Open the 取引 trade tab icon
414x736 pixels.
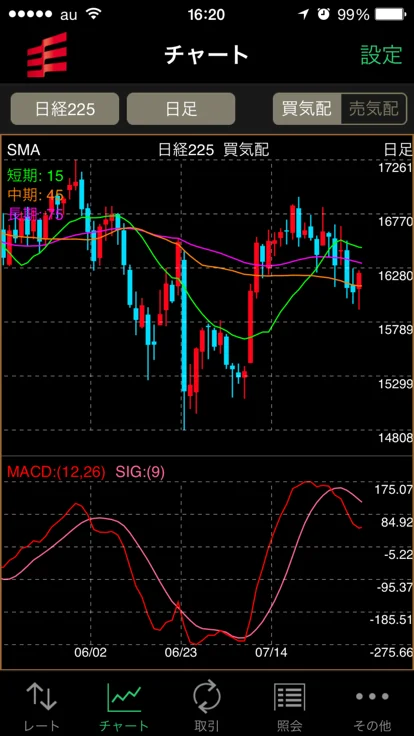207,697
